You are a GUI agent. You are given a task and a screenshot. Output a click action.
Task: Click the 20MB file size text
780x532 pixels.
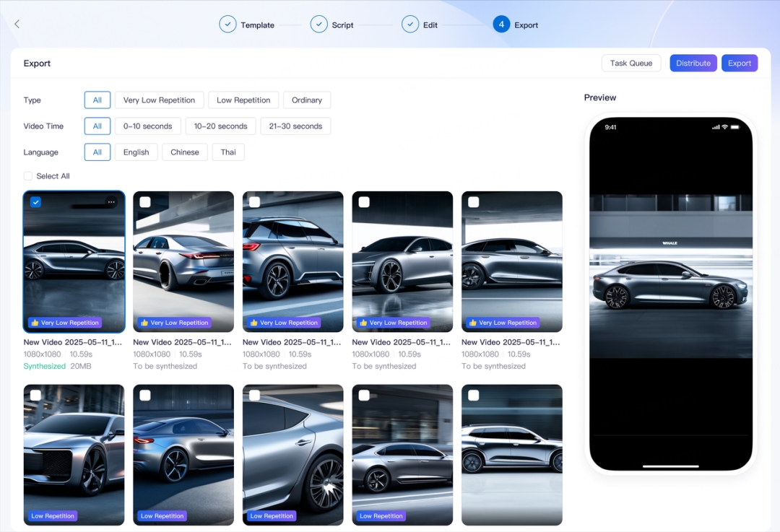pyautogui.click(x=81, y=366)
